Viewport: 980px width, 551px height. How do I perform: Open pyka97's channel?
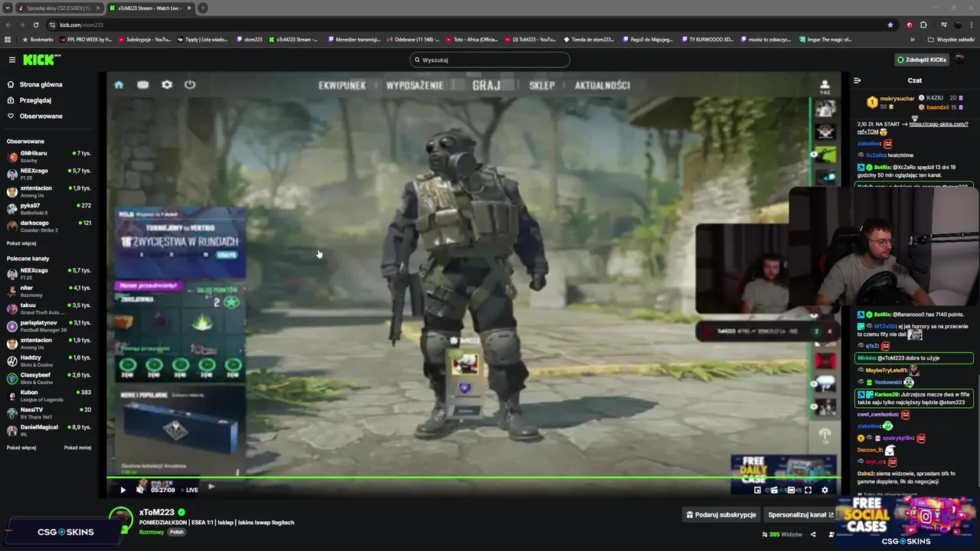pos(49,208)
